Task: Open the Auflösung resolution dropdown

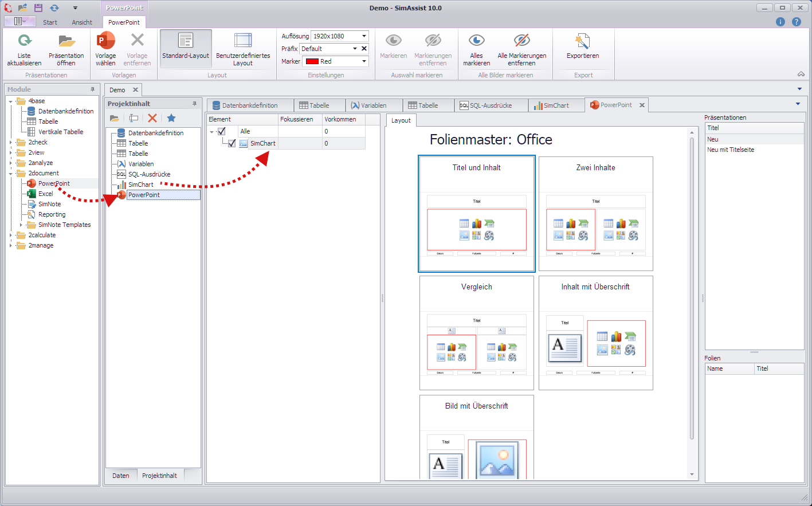Action: [362, 36]
